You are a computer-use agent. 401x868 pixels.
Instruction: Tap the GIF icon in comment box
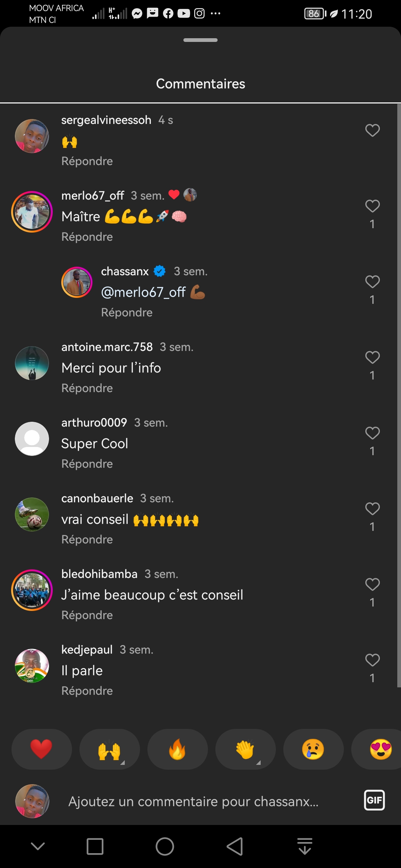374,800
